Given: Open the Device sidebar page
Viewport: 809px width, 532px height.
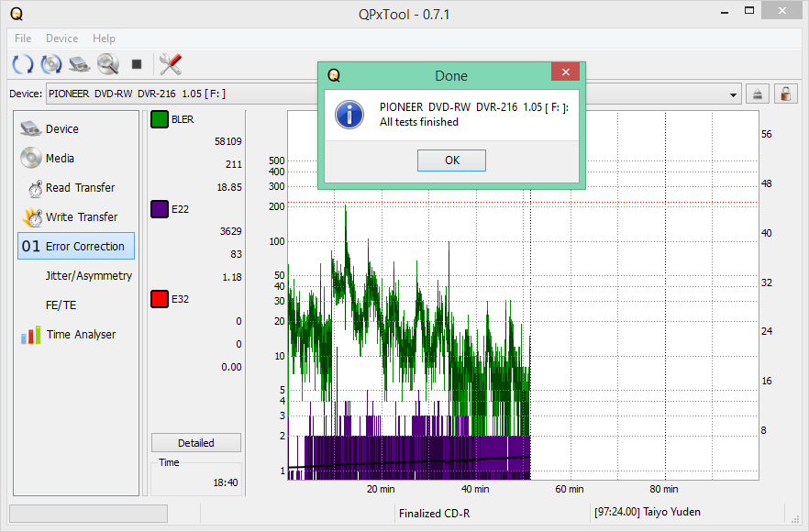Looking at the screenshot, I should [76, 129].
